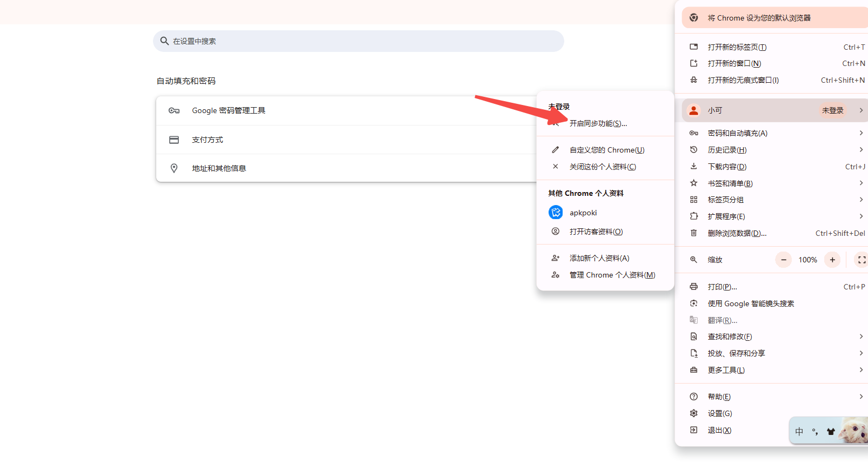
Task: Decrease zoom with minus button
Action: [784, 260]
